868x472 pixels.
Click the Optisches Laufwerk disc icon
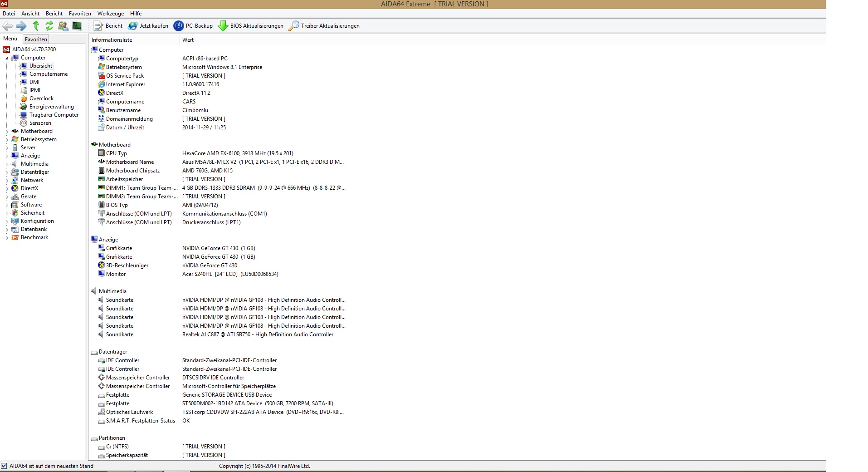[102, 412]
